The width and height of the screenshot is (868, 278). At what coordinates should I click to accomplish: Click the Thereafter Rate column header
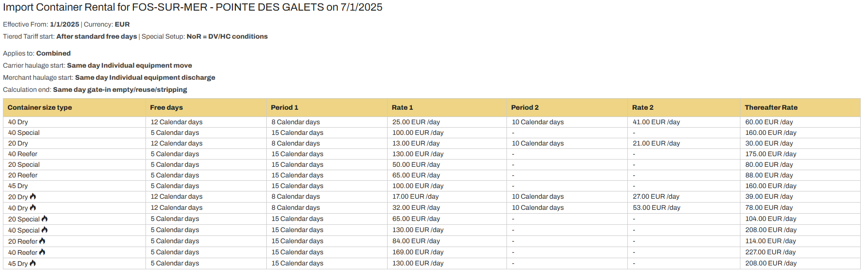tap(771, 107)
